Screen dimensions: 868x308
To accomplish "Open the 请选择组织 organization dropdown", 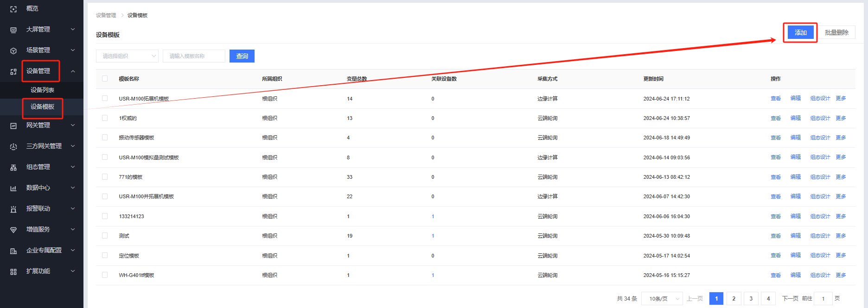I will click(127, 56).
